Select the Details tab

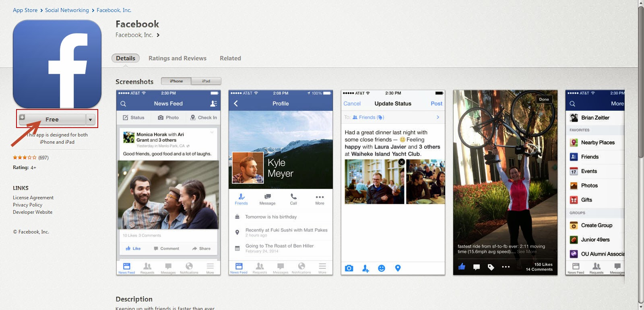click(x=126, y=58)
